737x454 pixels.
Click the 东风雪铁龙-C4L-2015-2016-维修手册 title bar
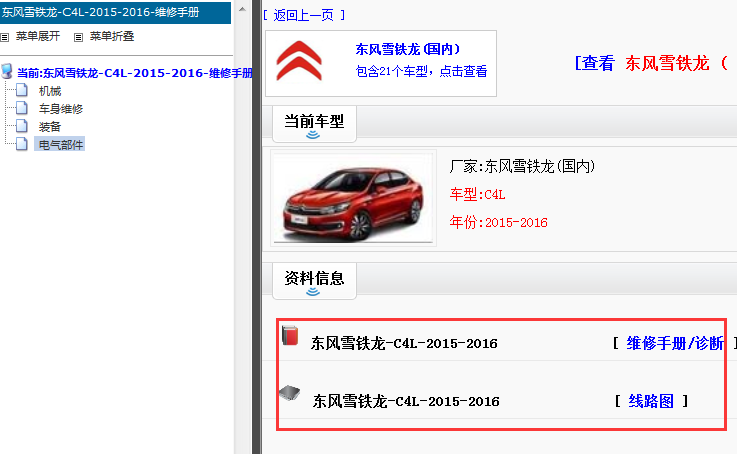115,13
